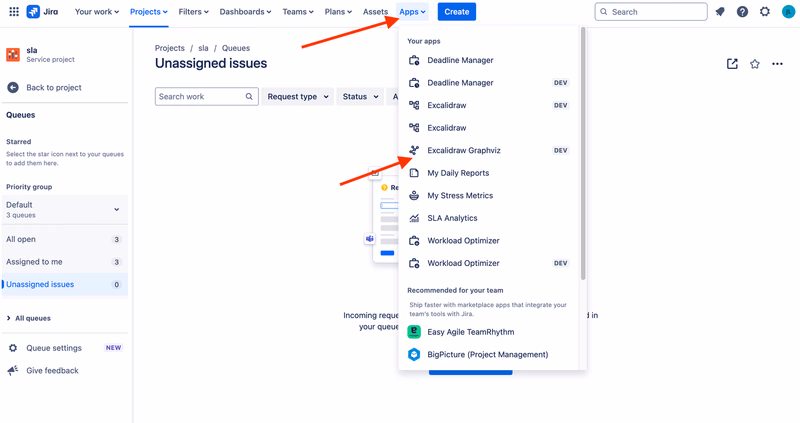The height and width of the screenshot is (423, 800).
Task: Click the Excalidraw Graphviz app icon
Action: tap(414, 151)
